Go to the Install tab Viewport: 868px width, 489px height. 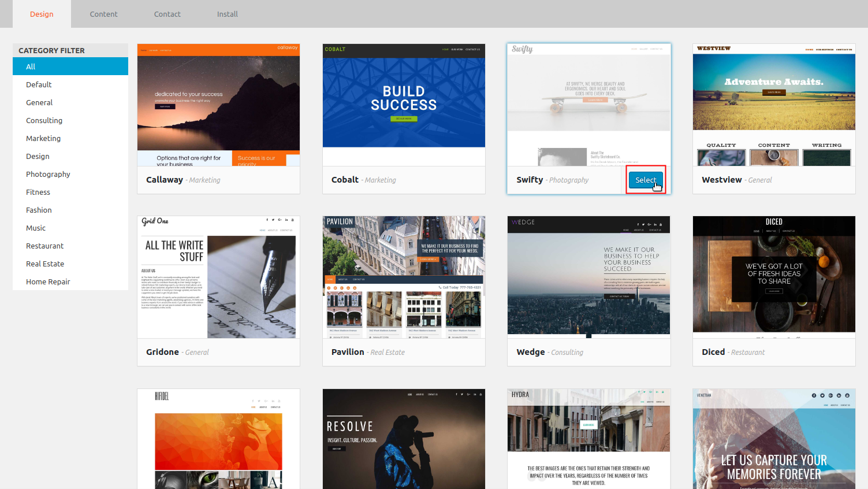pyautogui.click(x=227, y=14)
